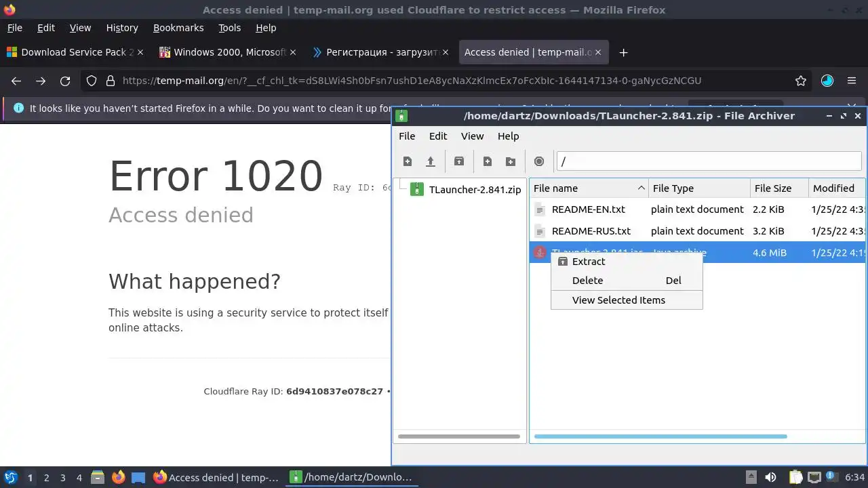Open Firefox Bookmarks menu
This screenshot has height=488, width=868.
pos(178,28)
